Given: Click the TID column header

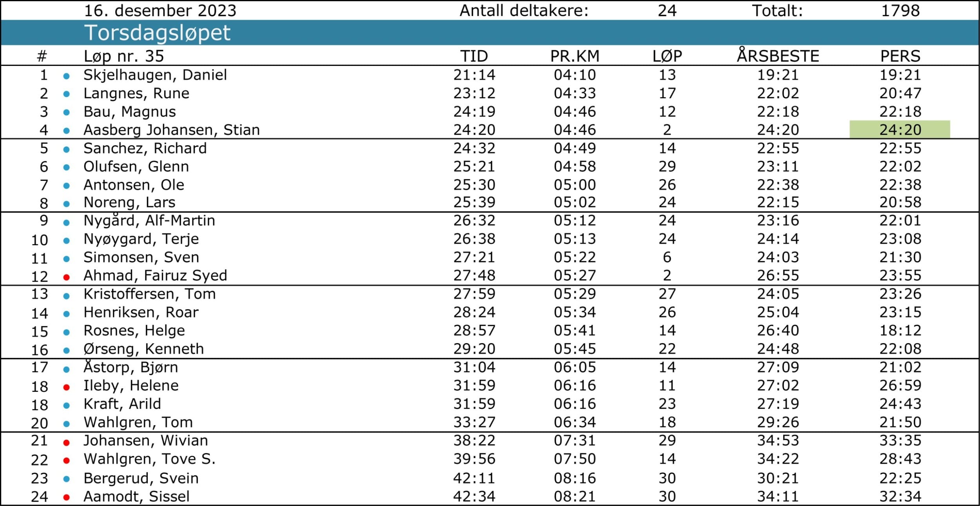Looking at the screenshot, I should [474, 56].
